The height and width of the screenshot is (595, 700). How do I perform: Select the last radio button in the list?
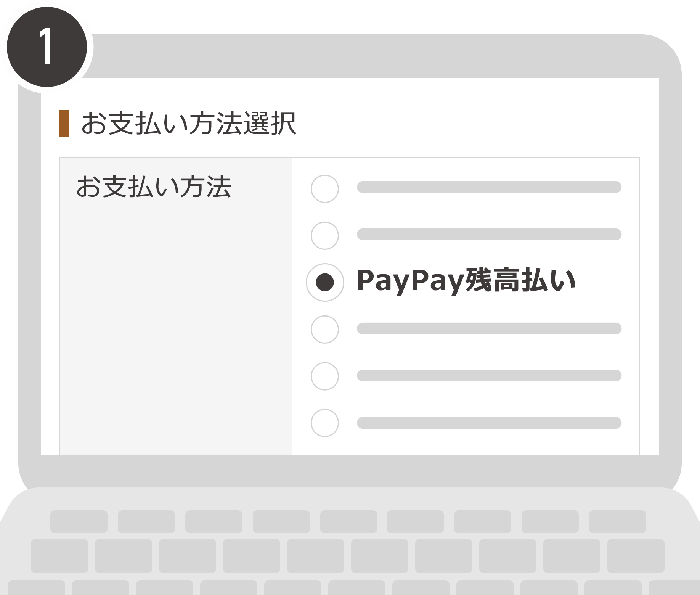click(325, 423)
